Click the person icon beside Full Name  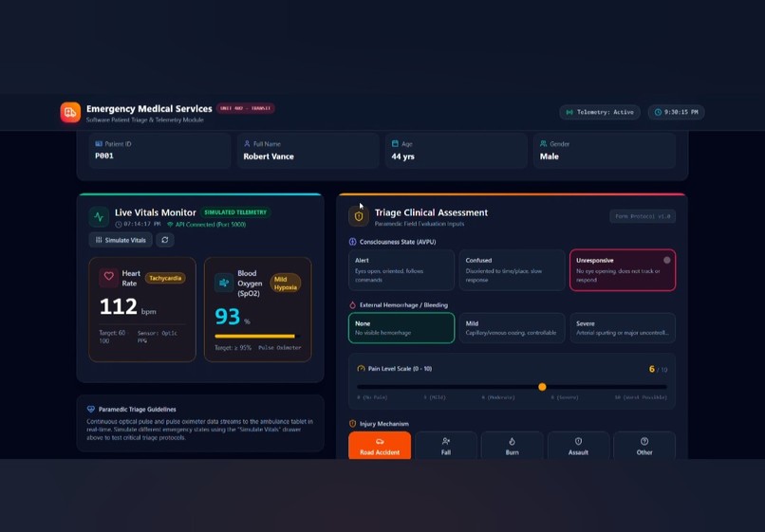click(x=247, y=144)
